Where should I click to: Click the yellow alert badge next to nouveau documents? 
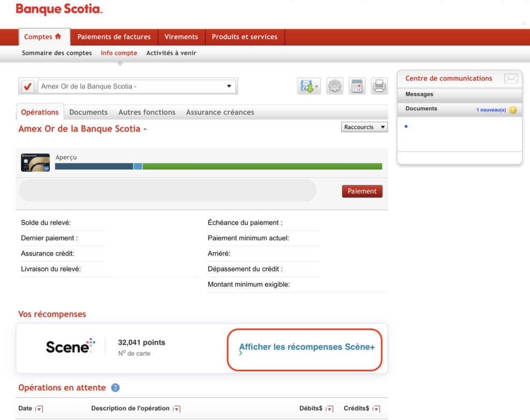tap(511, 109)
